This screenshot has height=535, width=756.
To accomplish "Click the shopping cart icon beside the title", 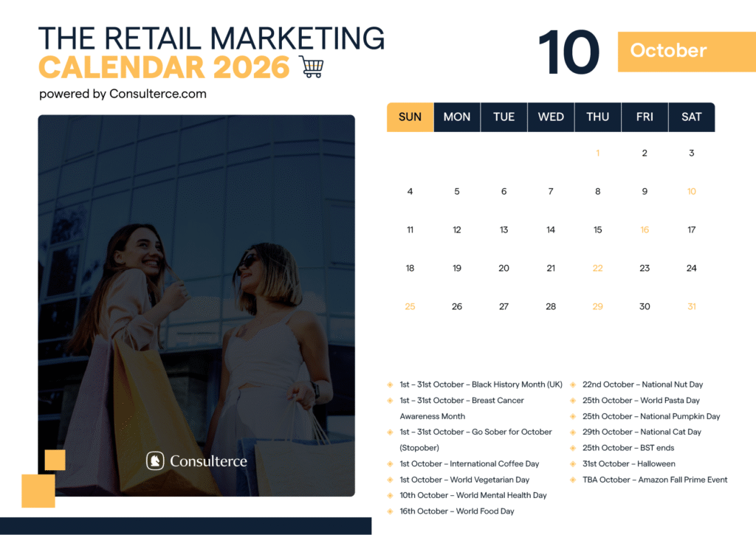I will tap(312, 66).
